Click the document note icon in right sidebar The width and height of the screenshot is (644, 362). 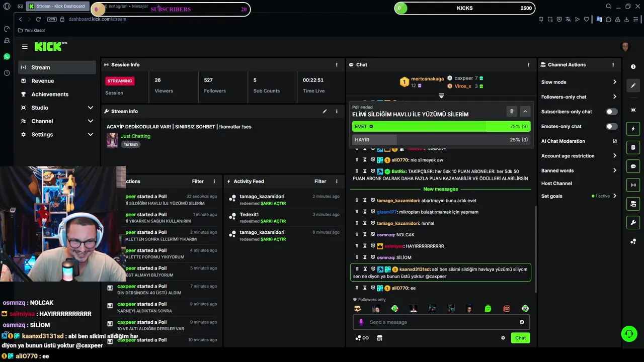point(633,147)
